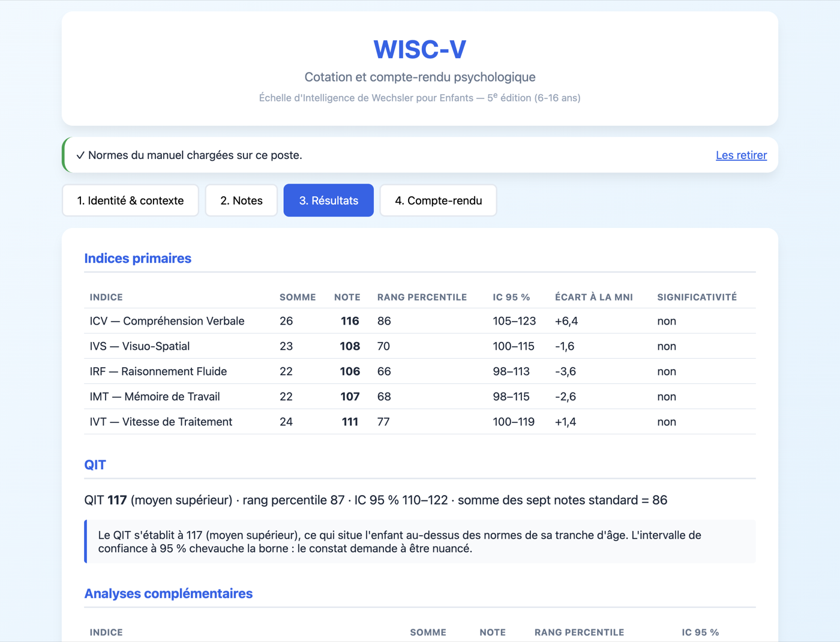840x642 pixels.
Task: Click the écart '+1,4' in the IVT row
Action: [565, 422]
